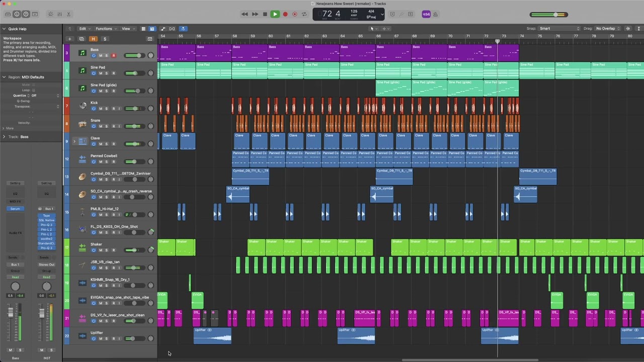644x362 pixels.
Task: Toggle the Flex bowtie icon
Action: click(x=172, y=29)
